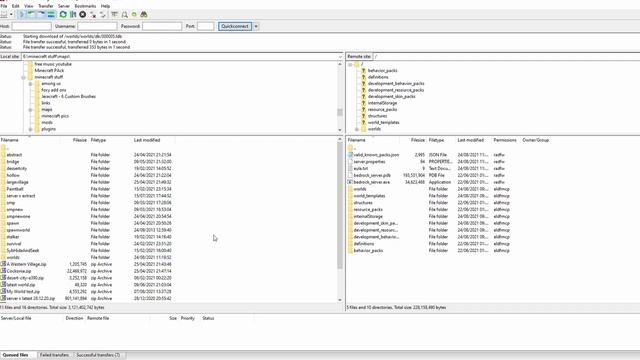Toggle message log display button
The height and width of the screenshot is (360, 640).
pos(22,15)
